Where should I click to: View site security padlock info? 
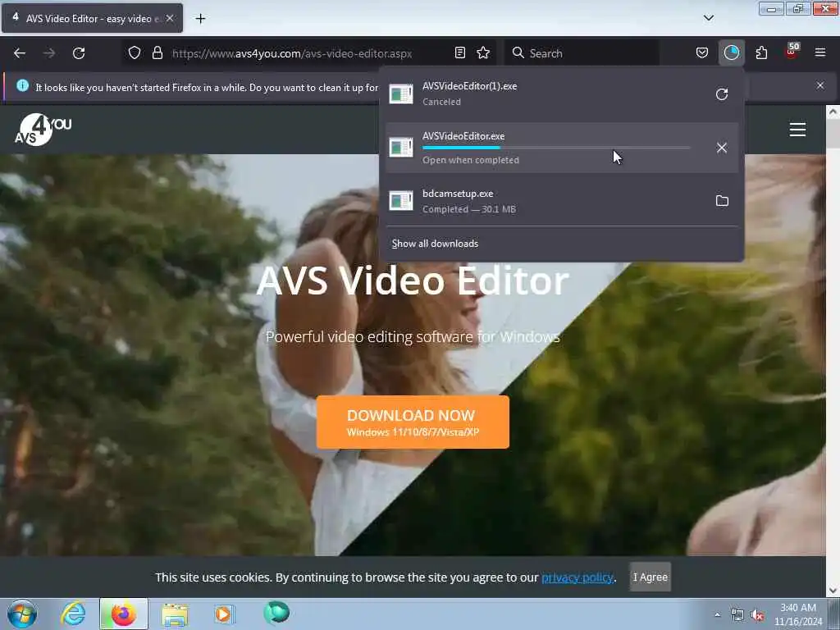(x=157, y=52)
